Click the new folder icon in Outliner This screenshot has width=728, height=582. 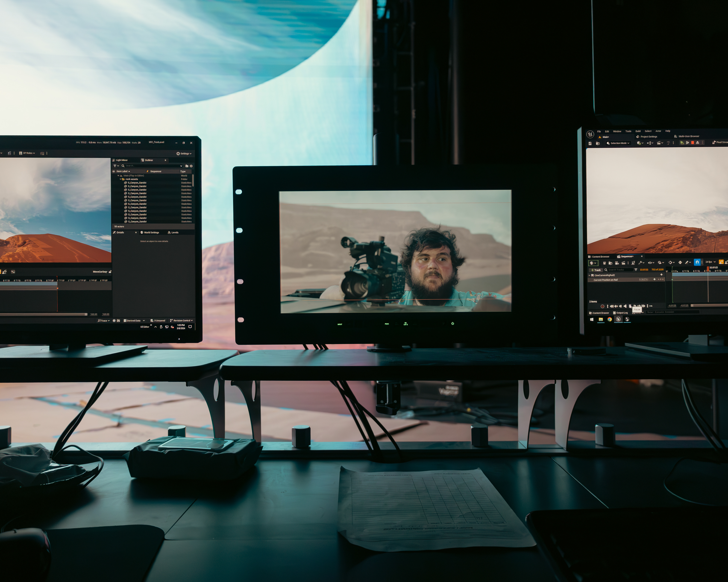tap(187, 166)
